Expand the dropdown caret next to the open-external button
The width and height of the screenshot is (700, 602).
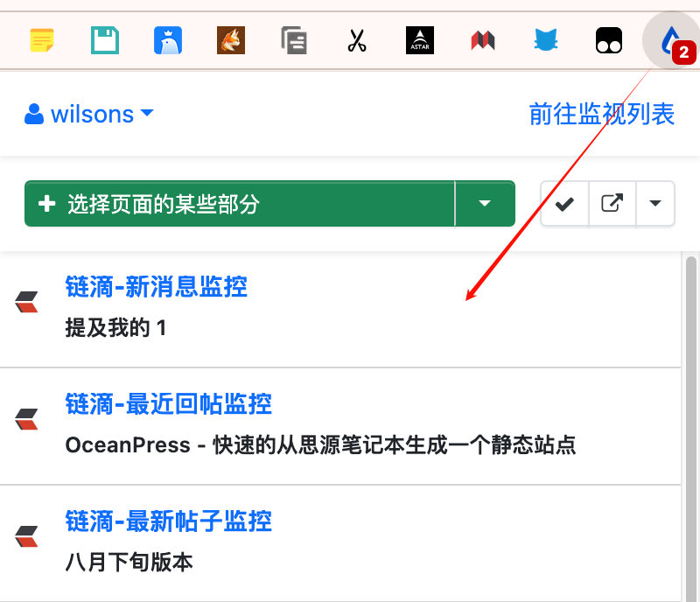pos(654,204)
